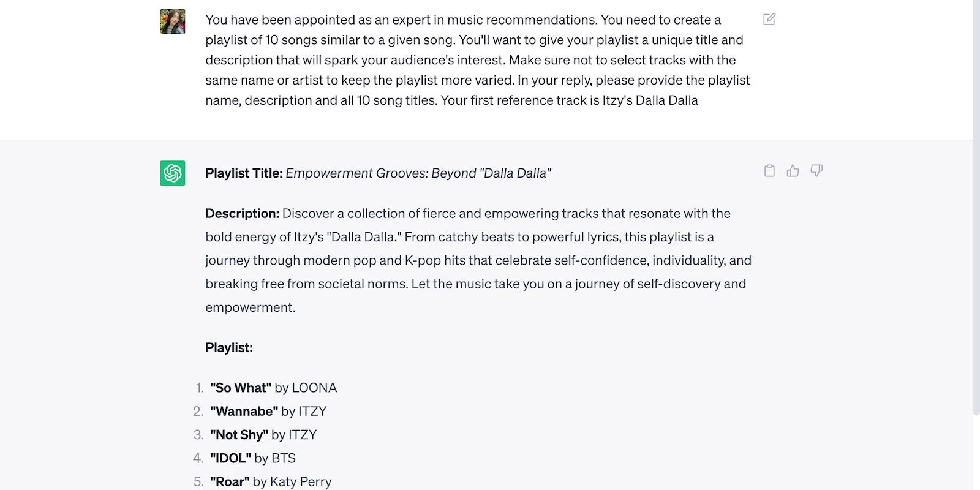Click the user prompt message text
The width and height of the screenshot is (980, 490).
[x=478, y=60]
